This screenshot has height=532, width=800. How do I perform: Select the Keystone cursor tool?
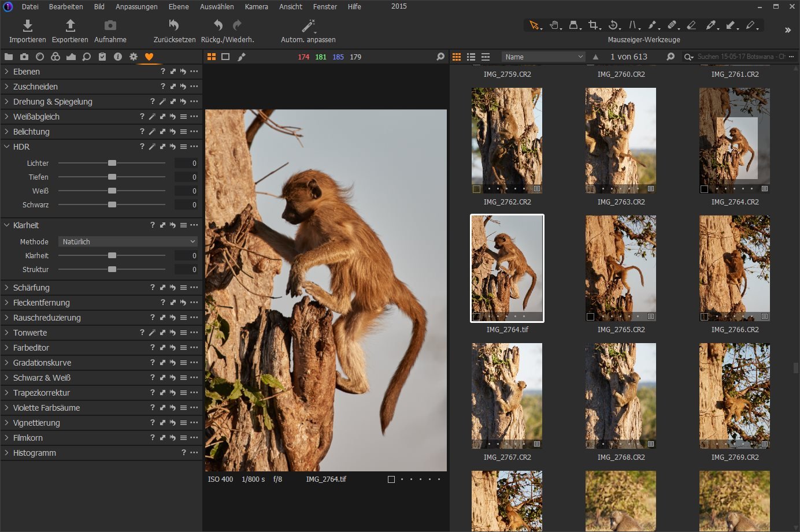(x=634, y=25)
